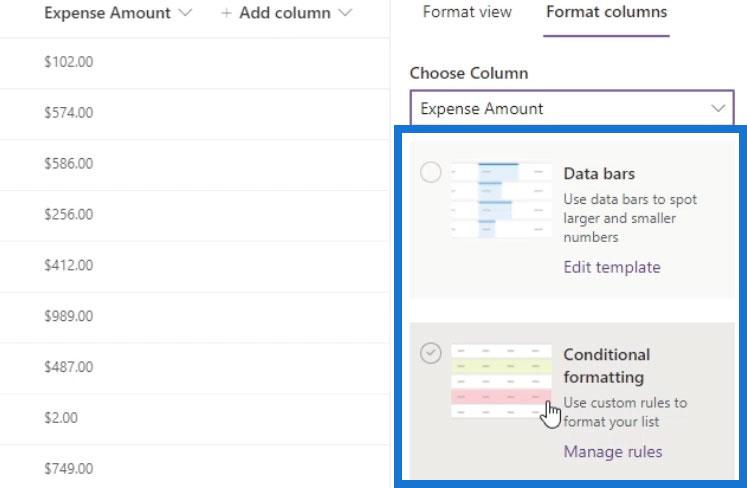Open the Add column chevron menu
This screenshot has width=747, height=488.
(x=345, y=13)
